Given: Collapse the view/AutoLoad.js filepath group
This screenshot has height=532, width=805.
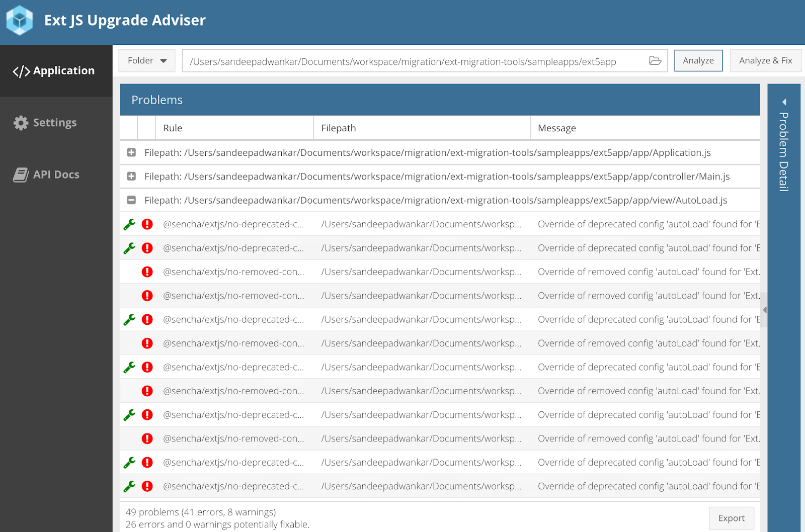Looking at the screenshot, I should pyautogui.click(x=131, y=200).
